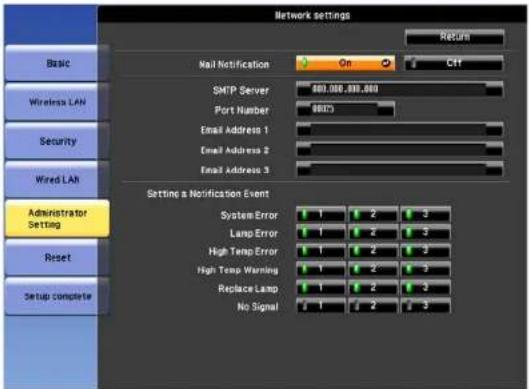Screen dimensions: 529x389
Task: Enable No Signal notification for address 1
Action: pos(321,306)
